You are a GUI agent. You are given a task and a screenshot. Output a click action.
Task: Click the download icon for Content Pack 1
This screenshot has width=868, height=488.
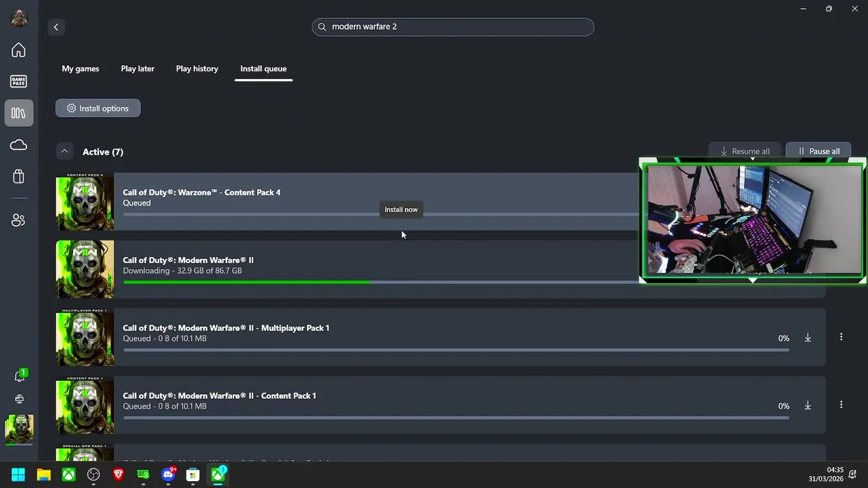(808, 405)
